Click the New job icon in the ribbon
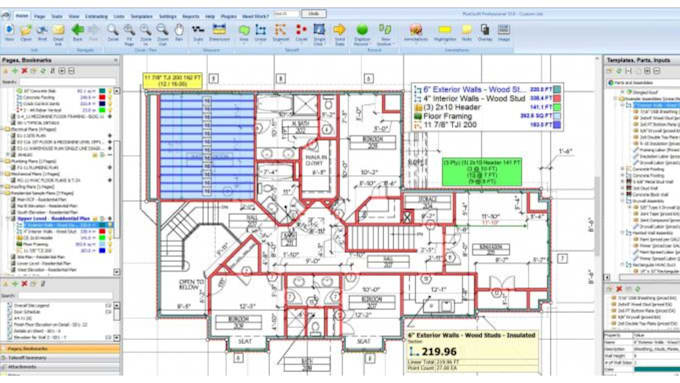680x383 pixels. 9,30
